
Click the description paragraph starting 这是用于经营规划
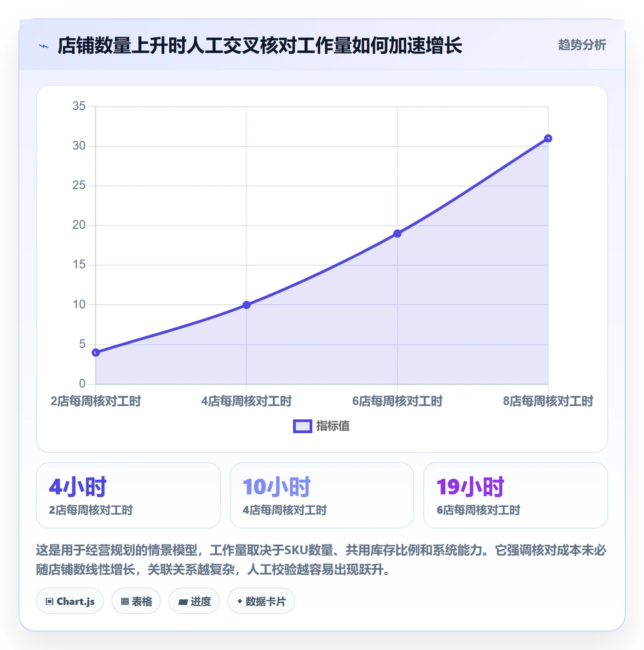point(321,560)
